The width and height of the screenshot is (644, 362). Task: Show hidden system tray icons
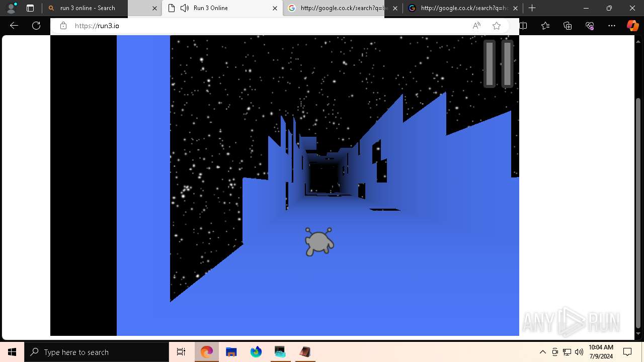[542, 352]
